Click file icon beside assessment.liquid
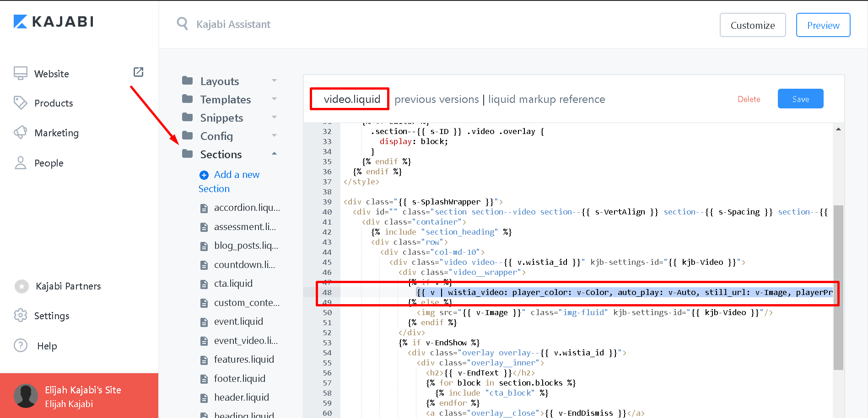 point(204,227)
